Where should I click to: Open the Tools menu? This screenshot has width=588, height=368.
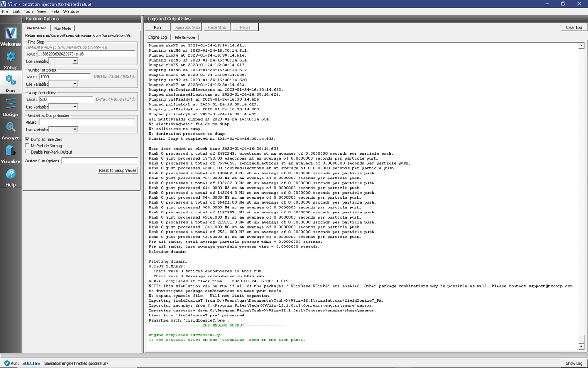[x=28, y=11]
